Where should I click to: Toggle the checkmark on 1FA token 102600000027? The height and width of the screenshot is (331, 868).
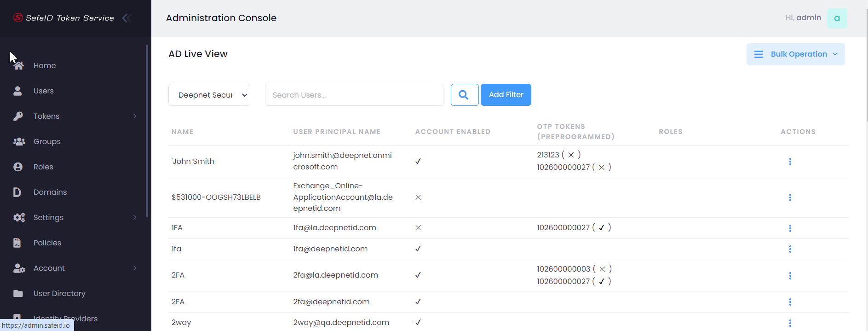[x=601, y=228]
